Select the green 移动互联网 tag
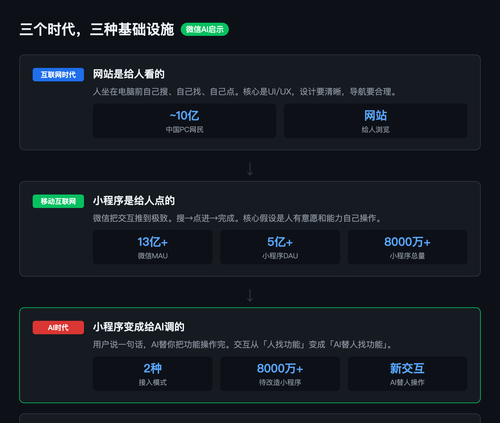The image size is (500, 423). coord(58,201)
